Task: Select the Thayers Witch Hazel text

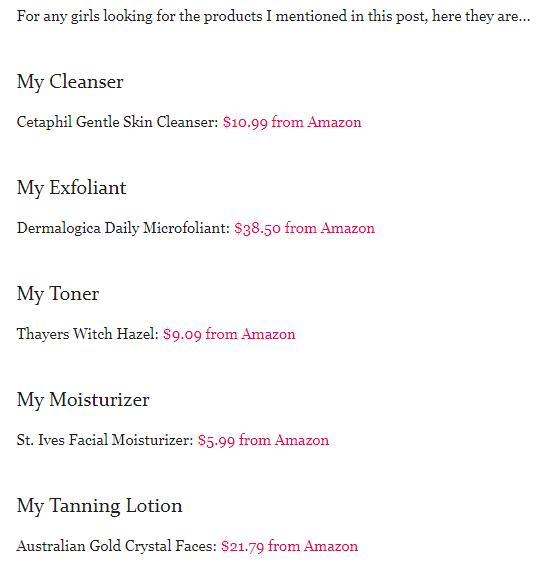Action: click(88, 334)
